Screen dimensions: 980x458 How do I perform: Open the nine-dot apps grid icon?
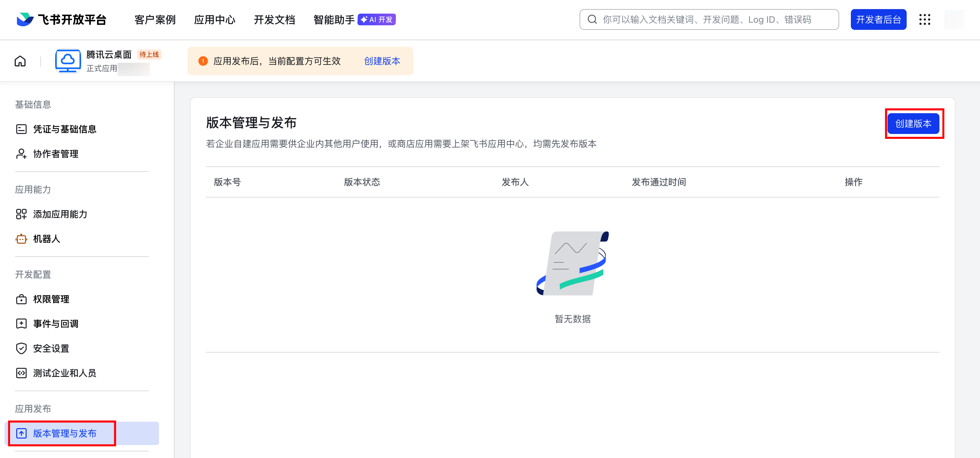click(x=925, y=19)
